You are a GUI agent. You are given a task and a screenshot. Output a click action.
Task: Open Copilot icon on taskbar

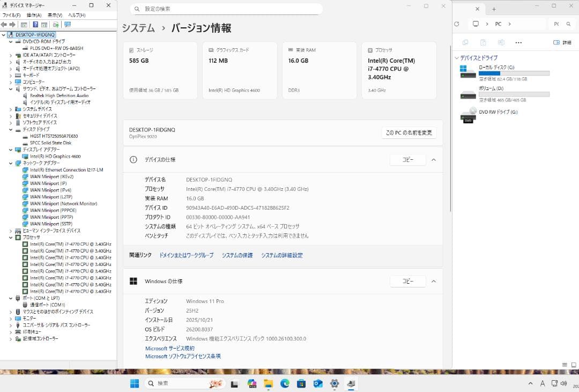pyautogui.click(x=252, y=384)
